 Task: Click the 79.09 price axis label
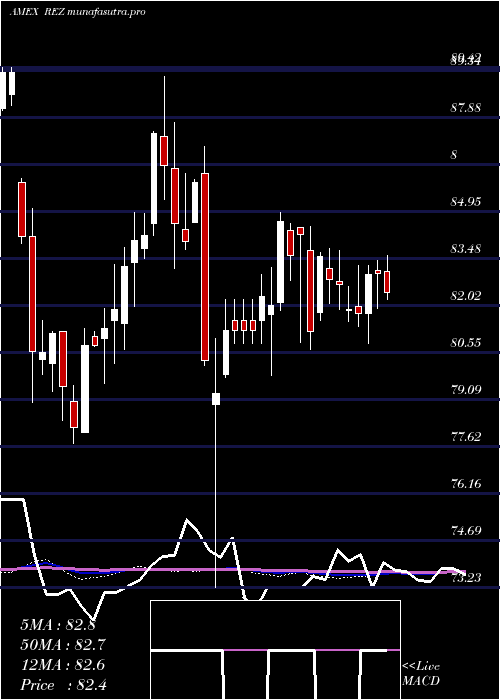[x=466, y=389]
